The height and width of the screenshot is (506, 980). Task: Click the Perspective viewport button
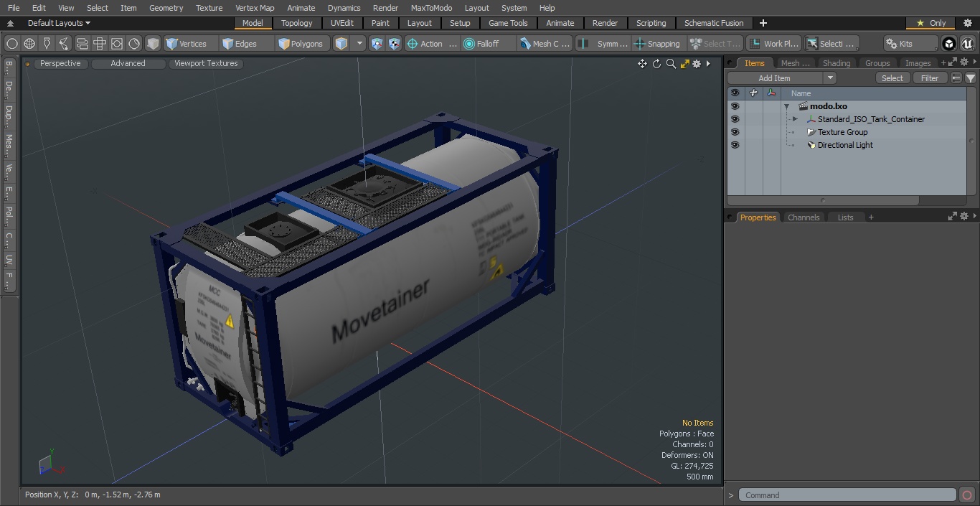pyautogui.click(x=60, y=63)
